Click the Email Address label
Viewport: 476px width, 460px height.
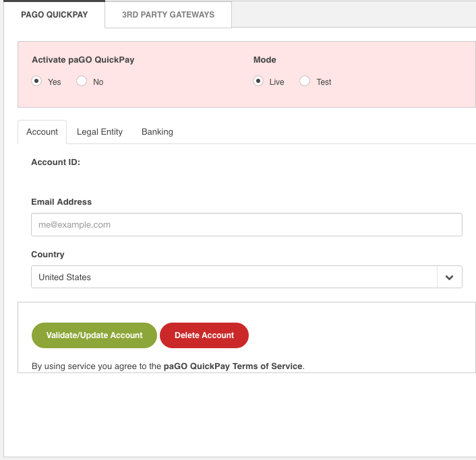tap(61, 202)
